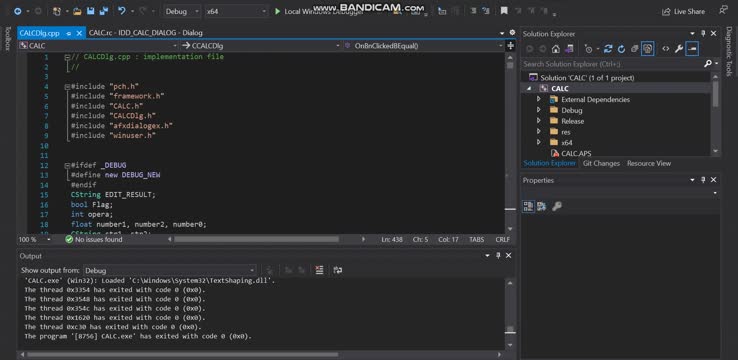Screen dimensions: 738x360
Task: Open Properties wrench icon in Solution Explorer
Action: pos(679,48)
